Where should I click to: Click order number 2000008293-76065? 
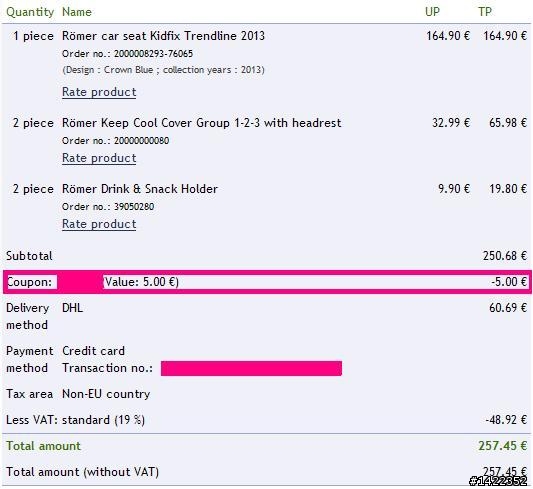pyautogui.click(x=153, y=54)
